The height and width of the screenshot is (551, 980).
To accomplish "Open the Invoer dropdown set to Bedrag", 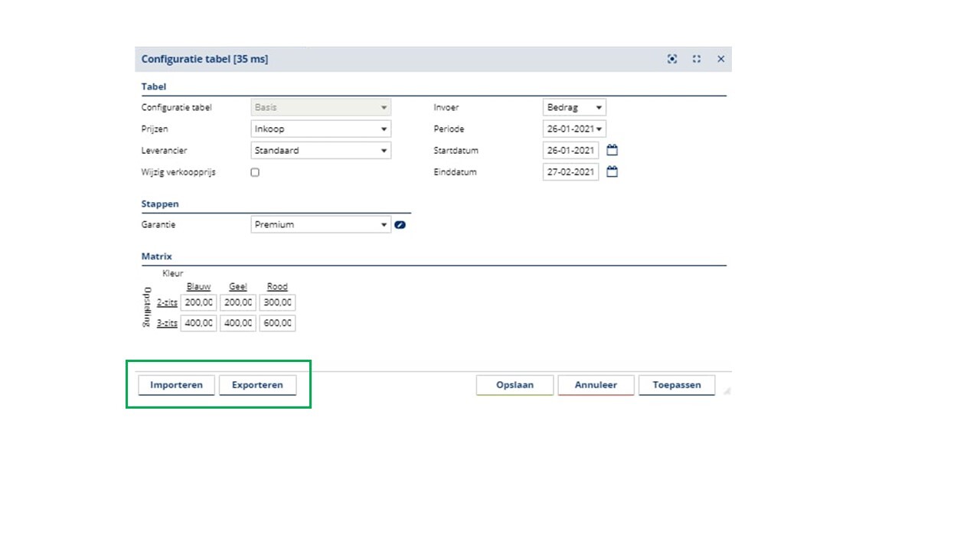I will point(574,108).
